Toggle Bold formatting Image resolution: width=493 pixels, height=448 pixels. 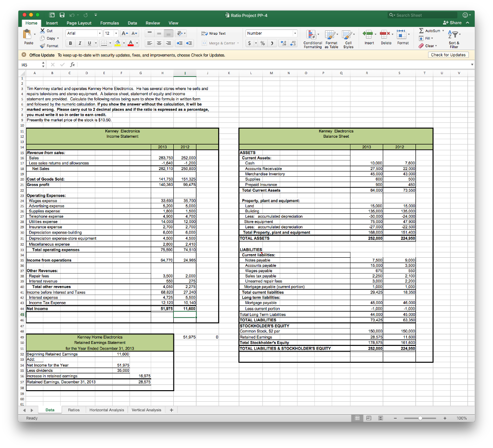pos(70,43)
